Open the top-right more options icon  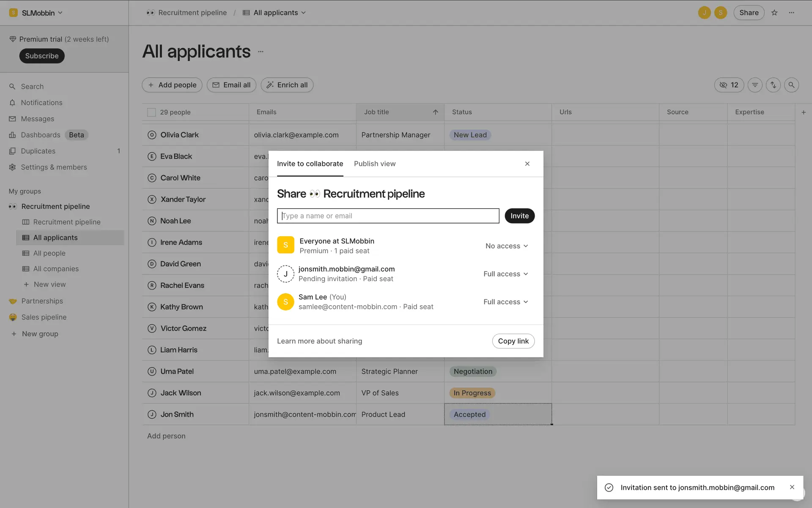pos(791,13)
